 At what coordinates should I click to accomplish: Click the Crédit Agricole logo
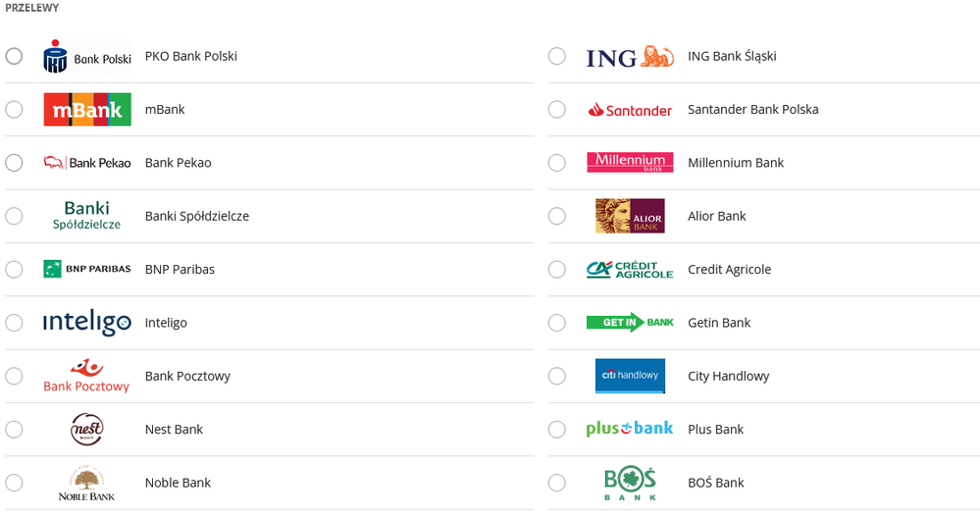point(630,270)
